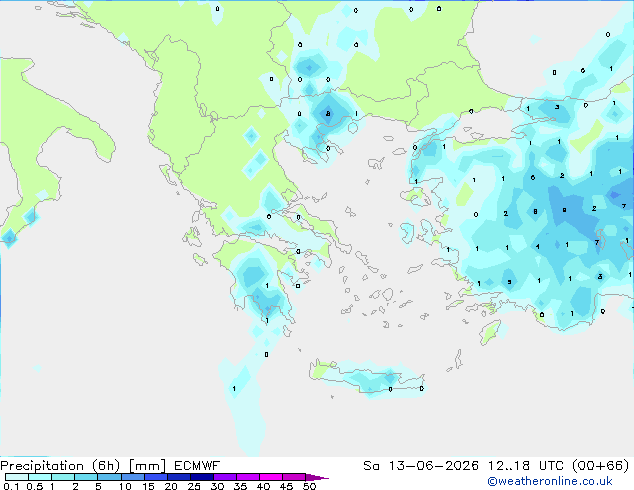Click the 2 mm legend swatch
The height and width of the screenshot is (490, 634).
point(86,477)
